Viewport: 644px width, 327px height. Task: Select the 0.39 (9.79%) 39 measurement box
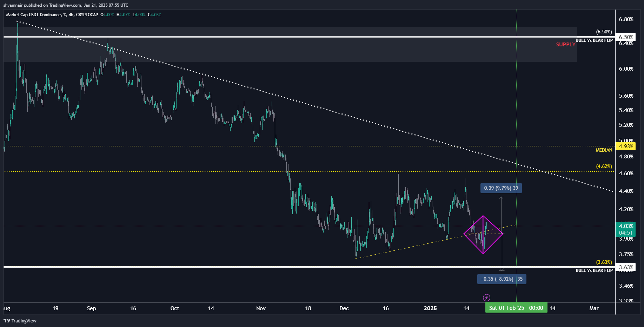501,188
